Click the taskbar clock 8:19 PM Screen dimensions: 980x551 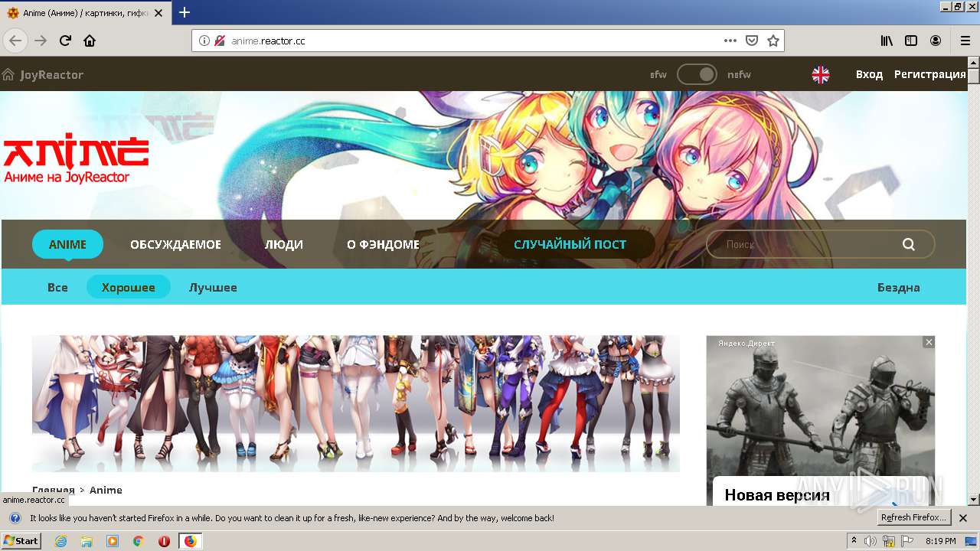point(941,541)
